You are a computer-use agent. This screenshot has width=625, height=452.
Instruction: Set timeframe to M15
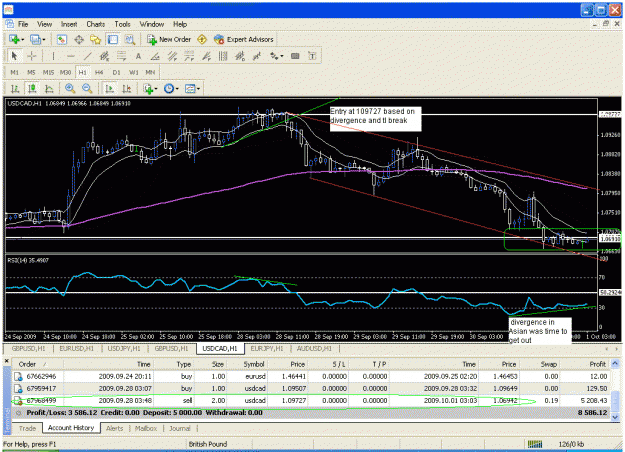[48, 73]
